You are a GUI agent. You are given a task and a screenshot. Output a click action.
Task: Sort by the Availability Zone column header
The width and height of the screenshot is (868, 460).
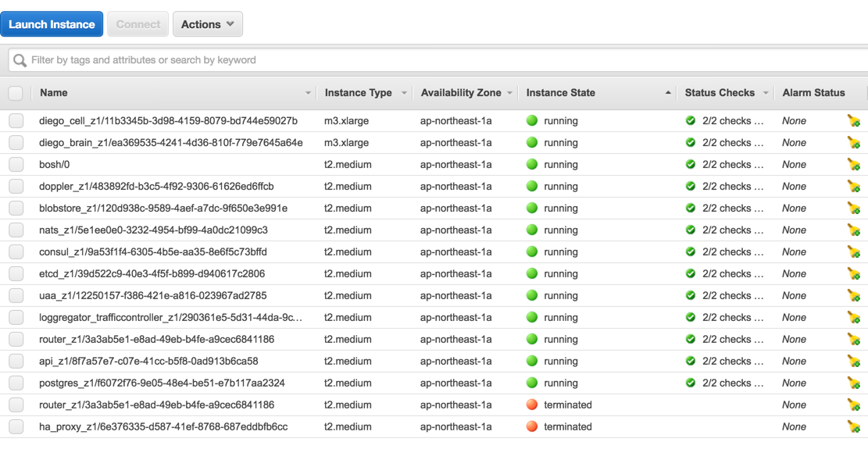pos(461,93)
